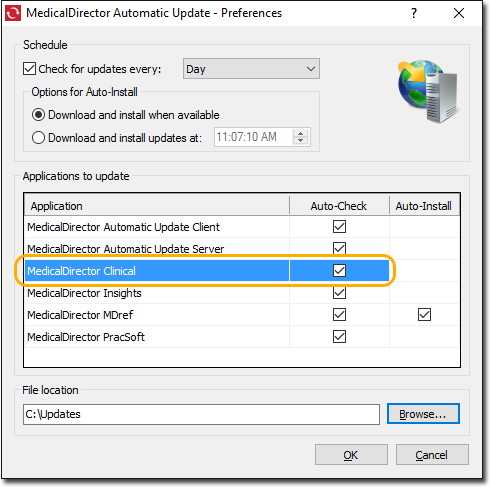This screenshot has height=487, width=490.
Task: Click the Browse... button
Action: (423, 414)
